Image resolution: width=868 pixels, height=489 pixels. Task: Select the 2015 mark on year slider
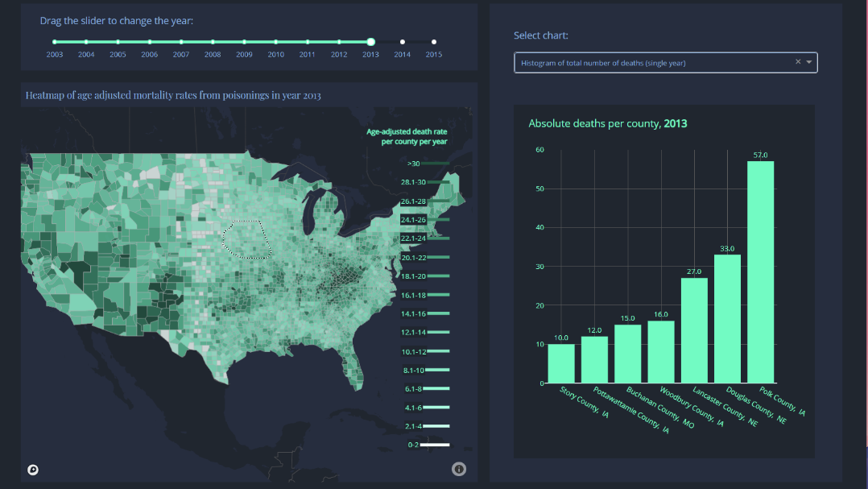point(434,42)
